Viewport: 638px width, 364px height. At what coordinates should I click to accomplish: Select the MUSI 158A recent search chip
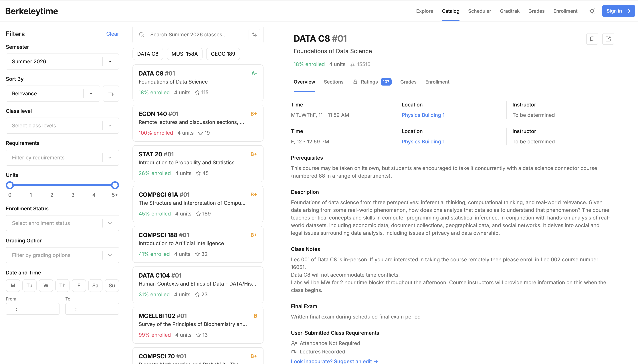click(x=185, y=54)
